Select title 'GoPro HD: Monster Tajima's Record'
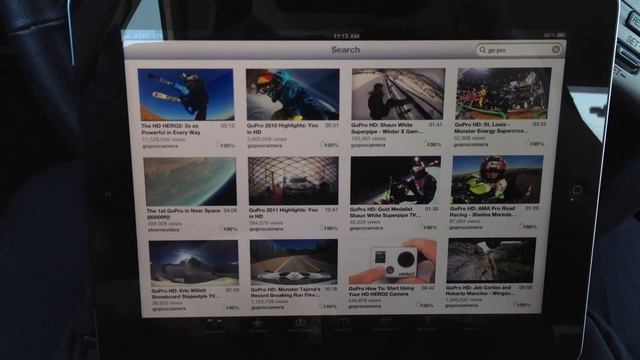This screenshot has width=640, height=360. point(285,292)
